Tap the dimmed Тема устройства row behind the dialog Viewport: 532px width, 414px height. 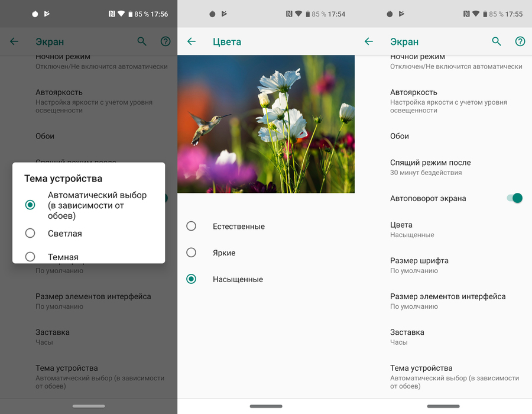(89, 377)
